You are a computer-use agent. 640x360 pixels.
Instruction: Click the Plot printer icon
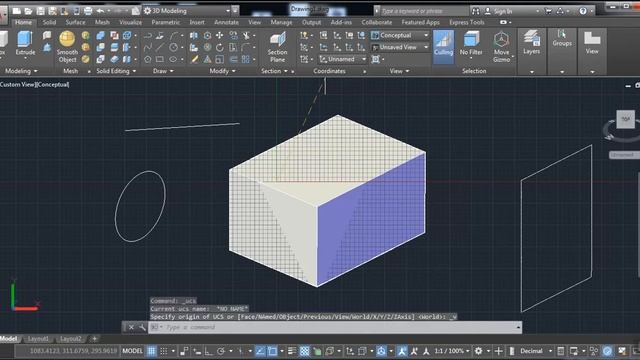[88, 11]
